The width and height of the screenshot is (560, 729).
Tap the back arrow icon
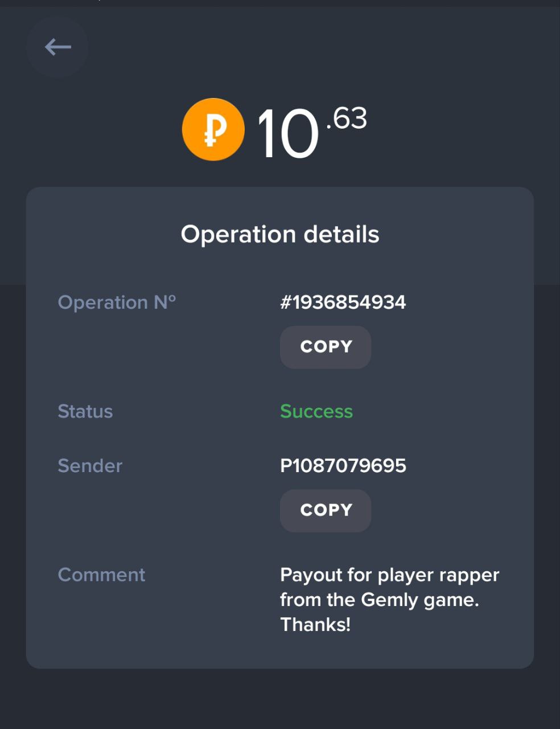click(57, 47)
